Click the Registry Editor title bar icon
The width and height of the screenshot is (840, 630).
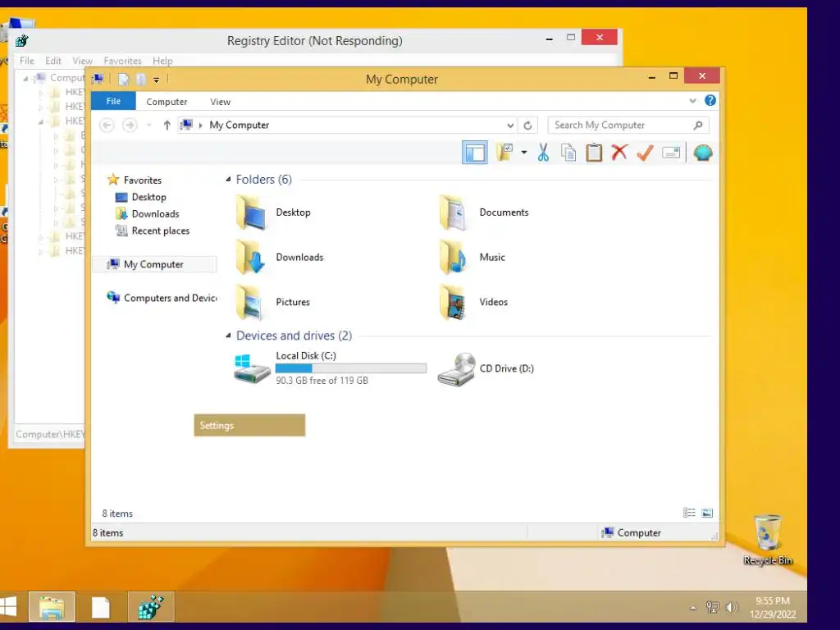pos(22,40)
